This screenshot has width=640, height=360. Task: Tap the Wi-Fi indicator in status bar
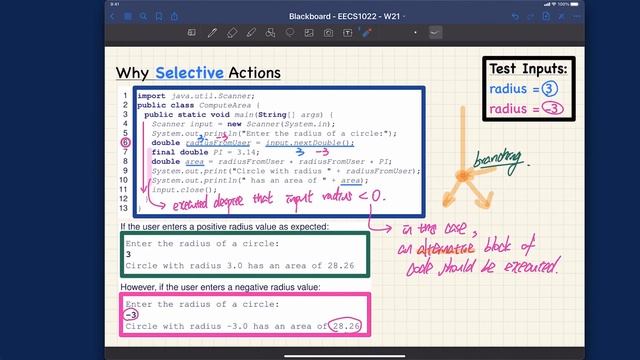554,4
